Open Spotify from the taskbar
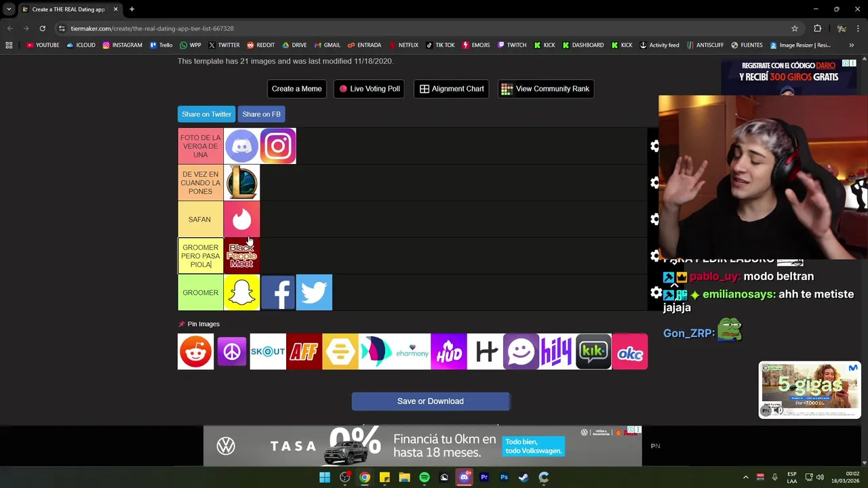 pos(425,477)
